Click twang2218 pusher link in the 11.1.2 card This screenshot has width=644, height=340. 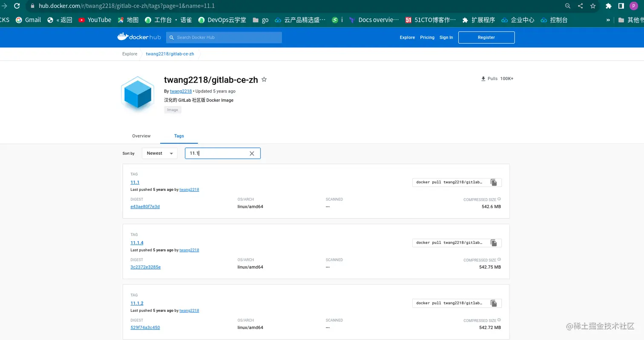tap(189, 311)
